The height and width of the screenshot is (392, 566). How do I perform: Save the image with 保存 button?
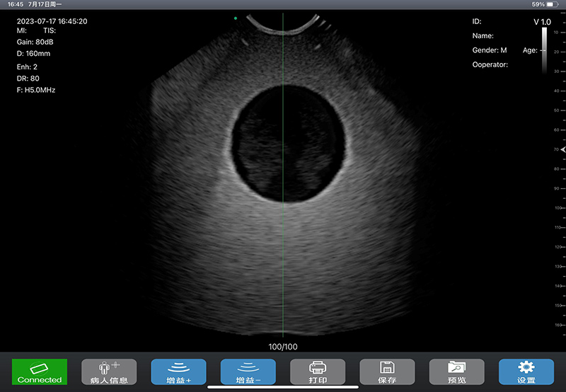coord(387,371)
